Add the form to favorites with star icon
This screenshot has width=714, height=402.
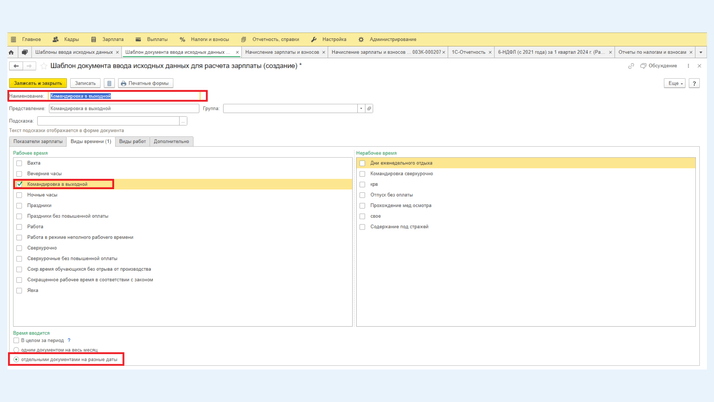tap(43, 66)
